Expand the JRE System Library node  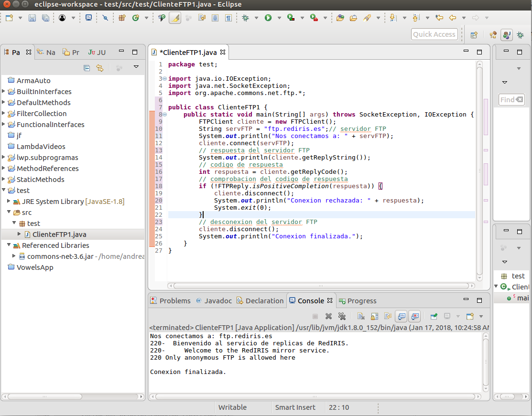tap(9, 201)
